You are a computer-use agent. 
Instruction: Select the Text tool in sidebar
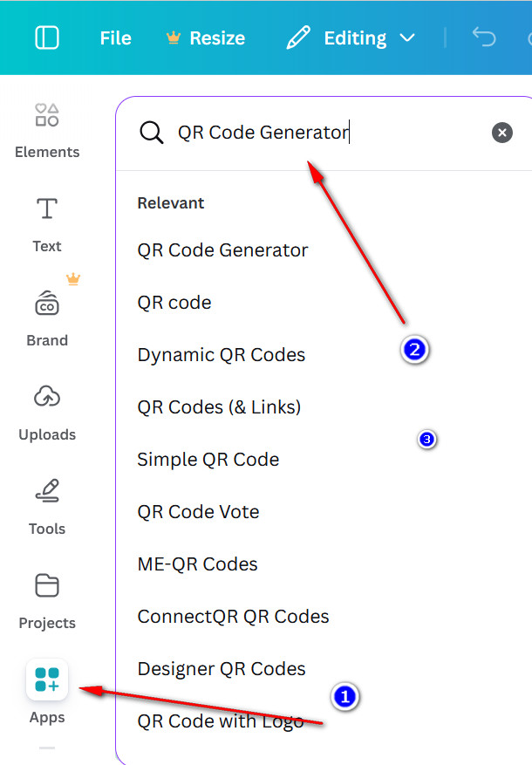47,222
